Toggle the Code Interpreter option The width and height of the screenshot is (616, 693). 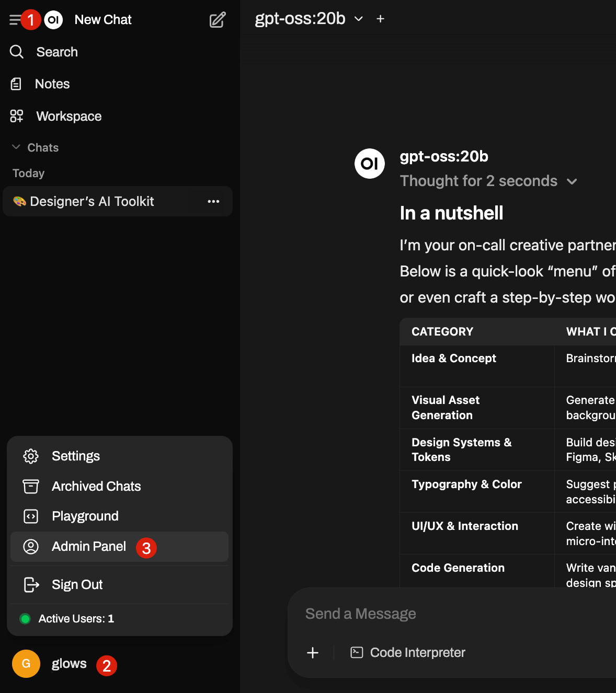tap(408, 652)
